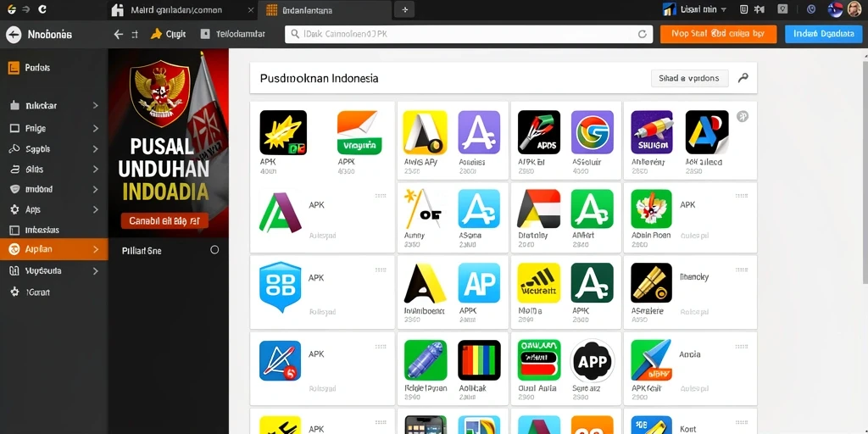This screenshot has height=434, width=868.
Task: Open the rocket icon labeled Ahlleniy
Action: click(x=652, y=132)
